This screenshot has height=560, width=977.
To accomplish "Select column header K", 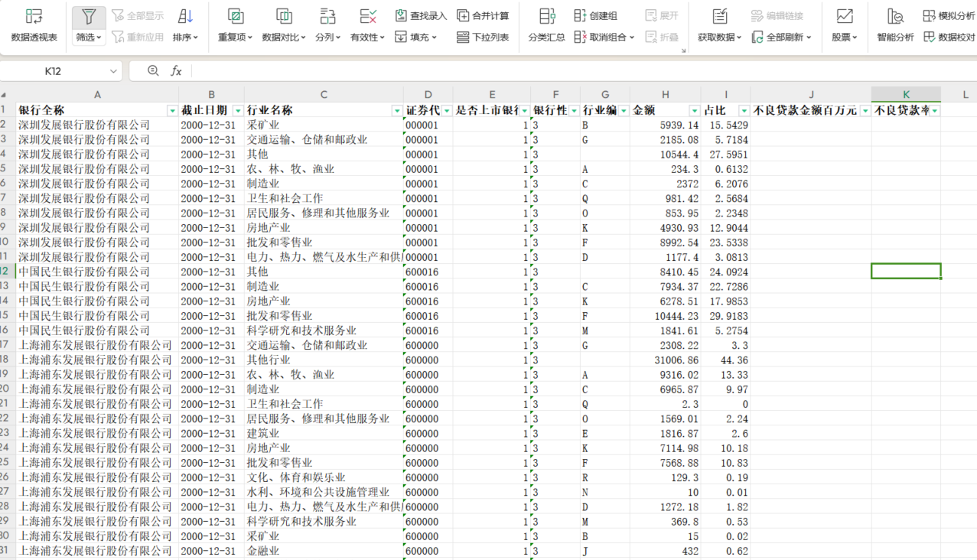I will 906,95.
